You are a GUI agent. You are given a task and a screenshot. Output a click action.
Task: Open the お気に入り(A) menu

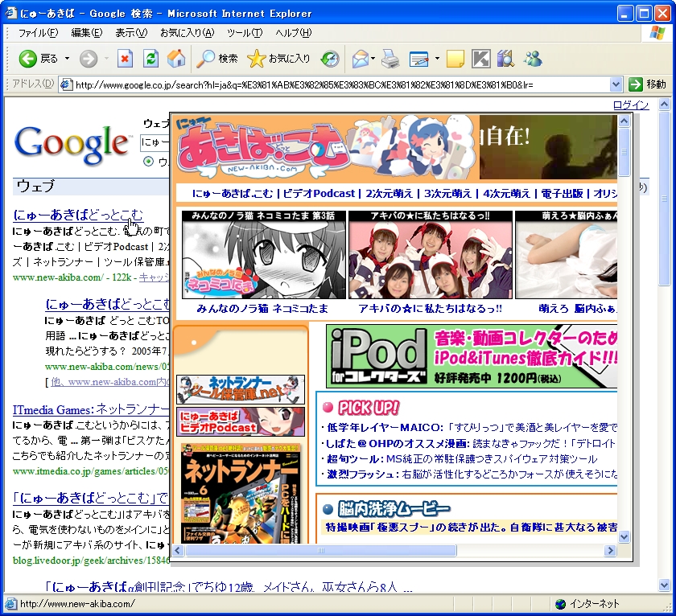(x=187, y=33)
